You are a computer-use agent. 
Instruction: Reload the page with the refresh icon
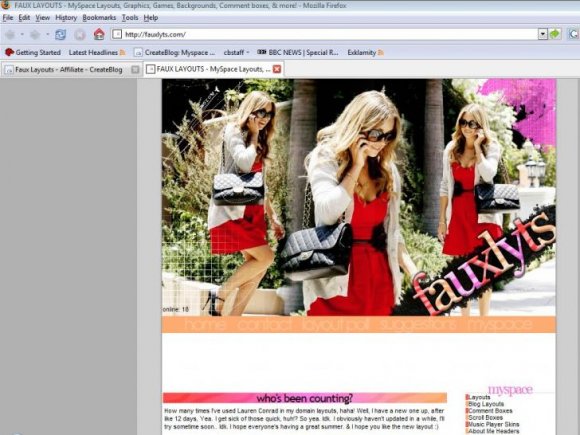click(60, 35)
